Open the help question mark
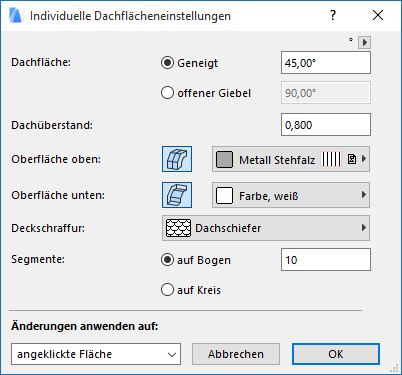This screenshot has width=402, height=375. point(333,15)
